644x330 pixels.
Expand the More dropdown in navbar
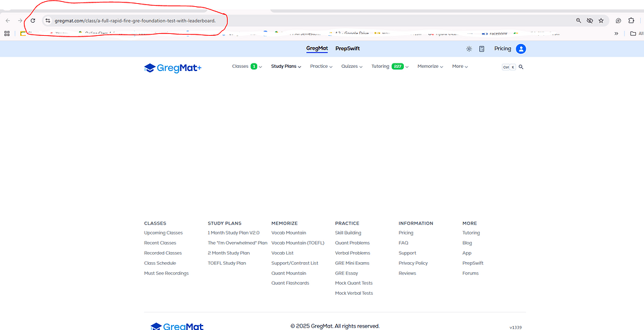click(x=460, y=67)
